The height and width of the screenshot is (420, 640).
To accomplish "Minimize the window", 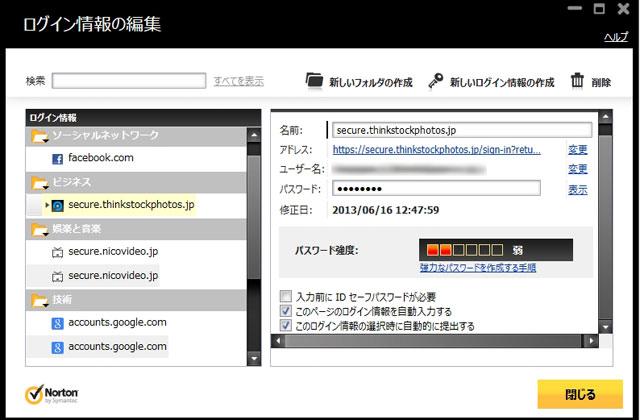I will pos(575,8).
